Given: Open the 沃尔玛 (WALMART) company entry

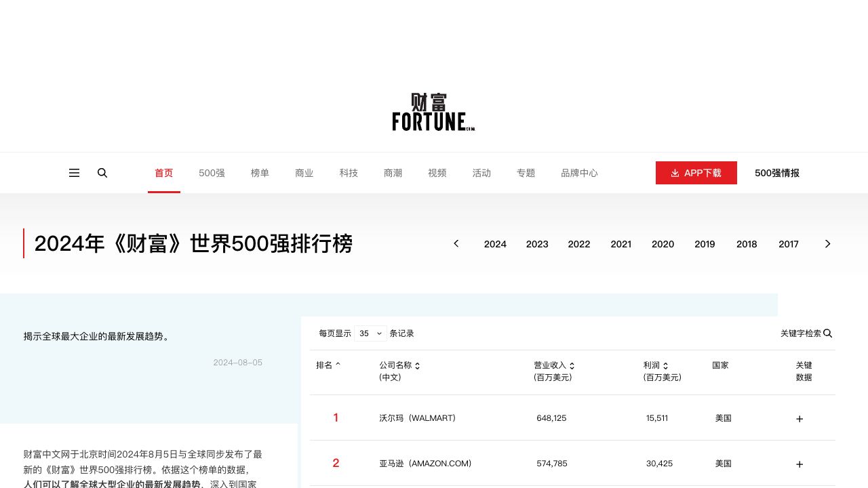Looking at the screenshot, I should [x=417, y=418].
